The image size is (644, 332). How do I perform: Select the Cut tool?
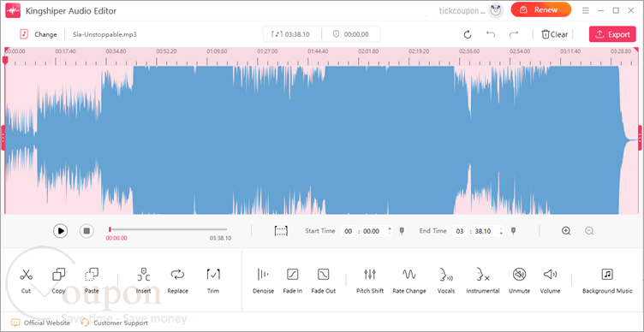(26, 281)
